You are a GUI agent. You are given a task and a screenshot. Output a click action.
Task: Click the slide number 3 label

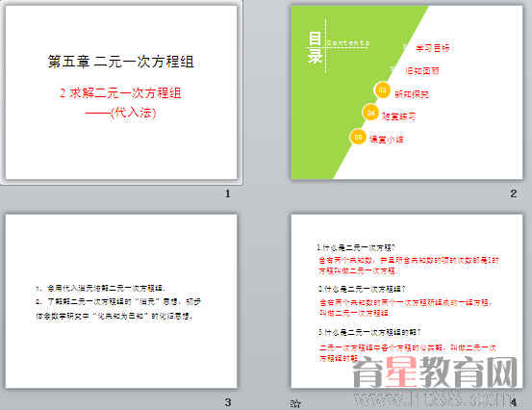click(x=228, y=402)
